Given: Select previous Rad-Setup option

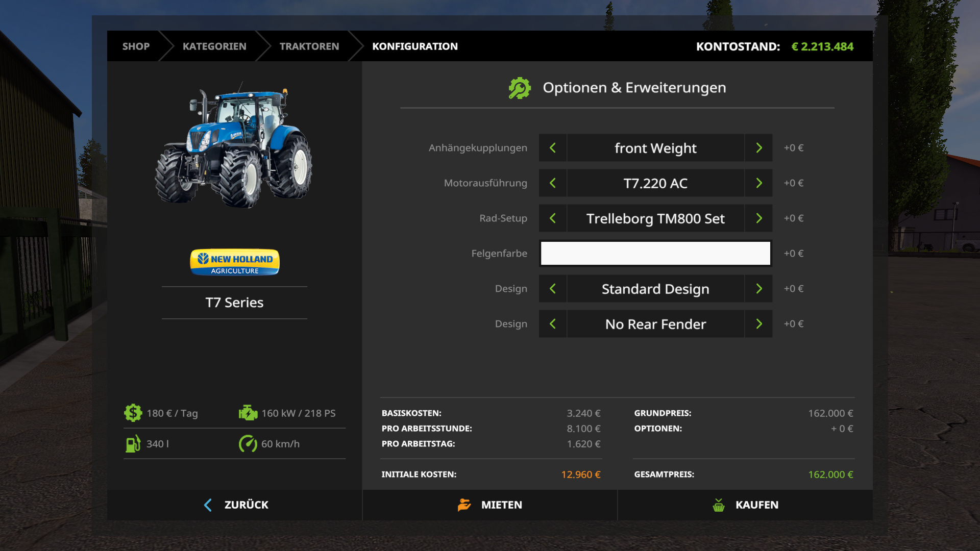Looking at the screenshot, I should [553, 218].
